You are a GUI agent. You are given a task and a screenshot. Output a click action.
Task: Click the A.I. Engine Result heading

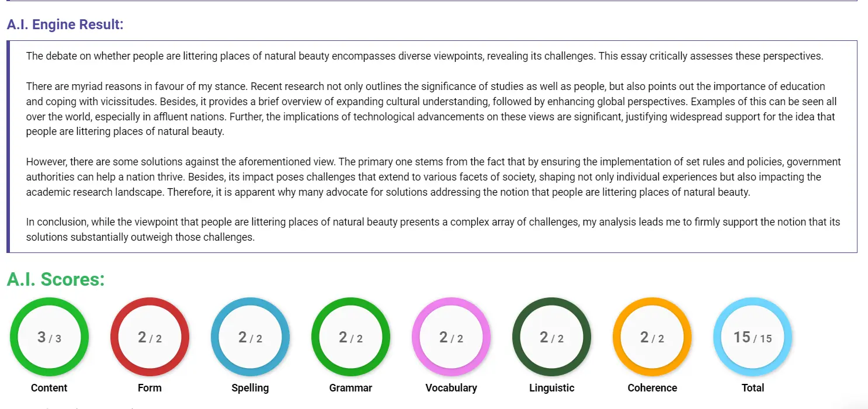(x=64, y=25)
